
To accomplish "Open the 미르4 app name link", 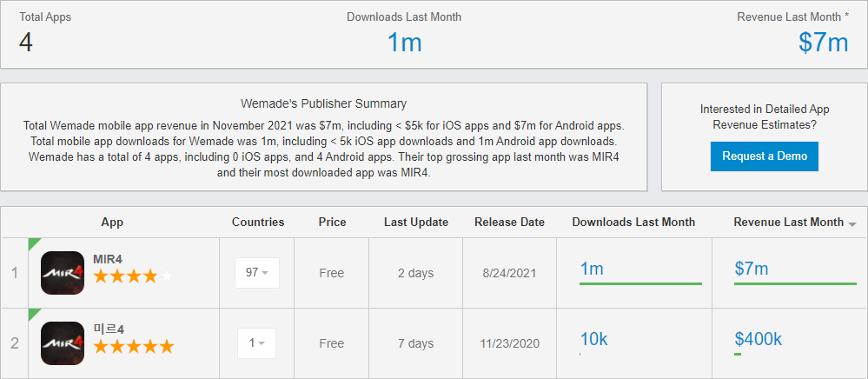I will pyautogui.click(x=109, y=329).
